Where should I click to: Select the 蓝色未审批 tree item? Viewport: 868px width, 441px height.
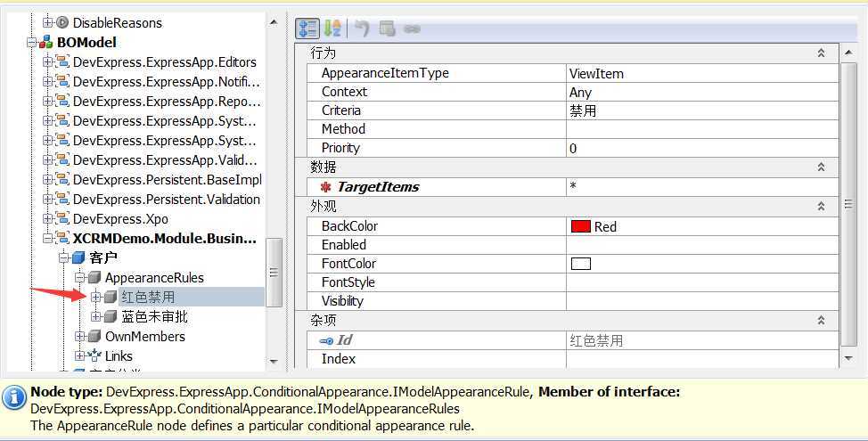[x=154, y=316]
